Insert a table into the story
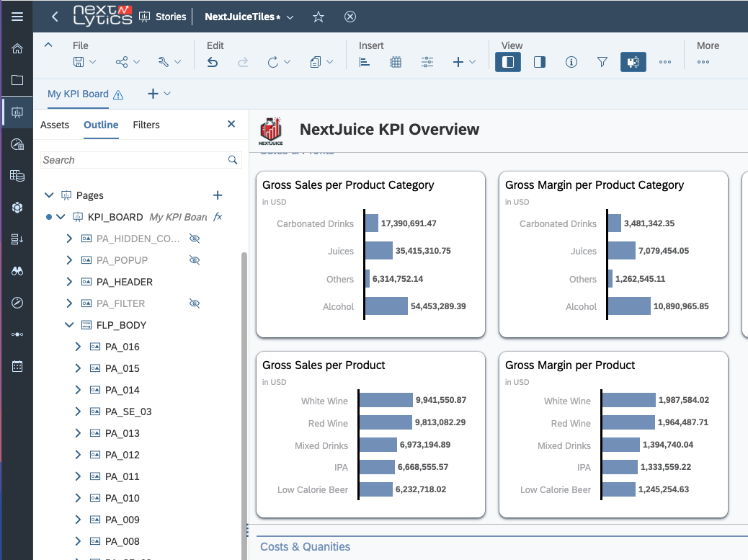Image resolution: width=748 pixels, height=560 pixels. tap(395, 62)
